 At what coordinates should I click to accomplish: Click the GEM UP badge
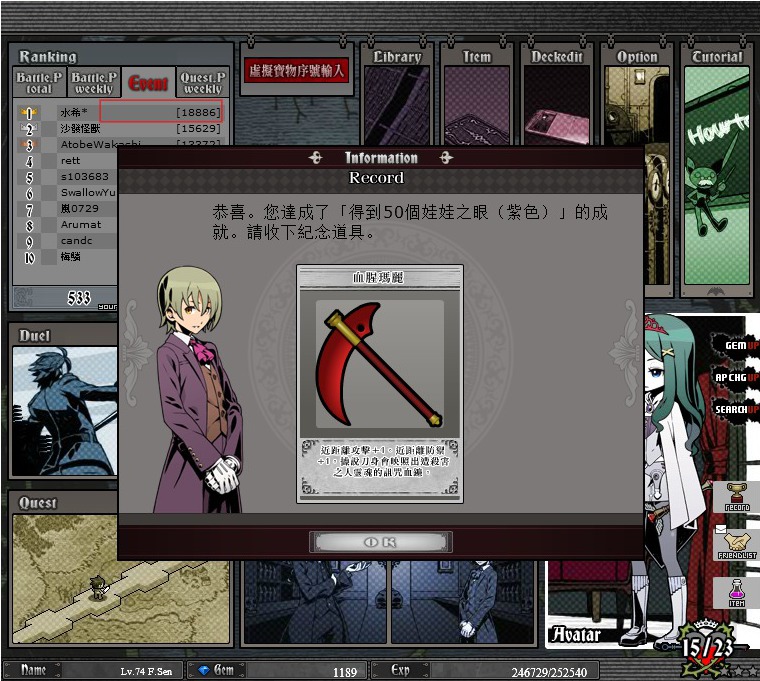738,345
